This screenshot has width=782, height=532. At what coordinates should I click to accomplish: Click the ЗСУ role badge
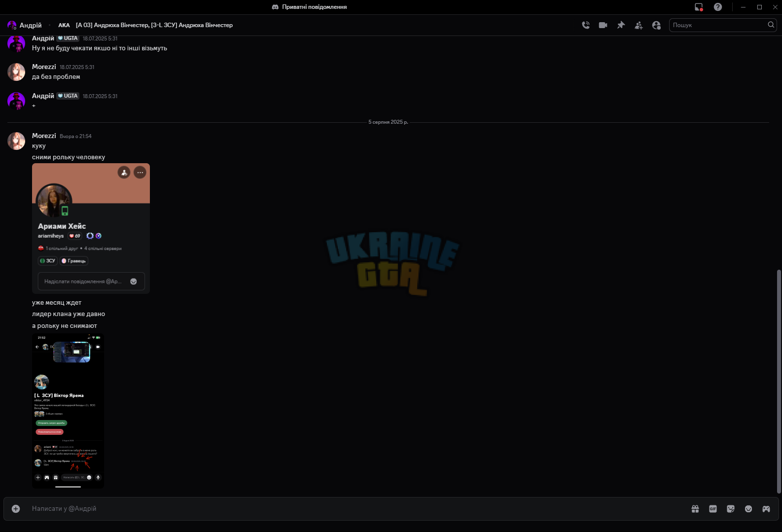pos(48,261)
